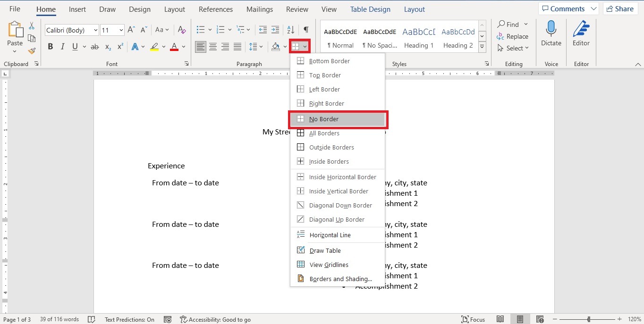Open Focus mode

(473, 319)
